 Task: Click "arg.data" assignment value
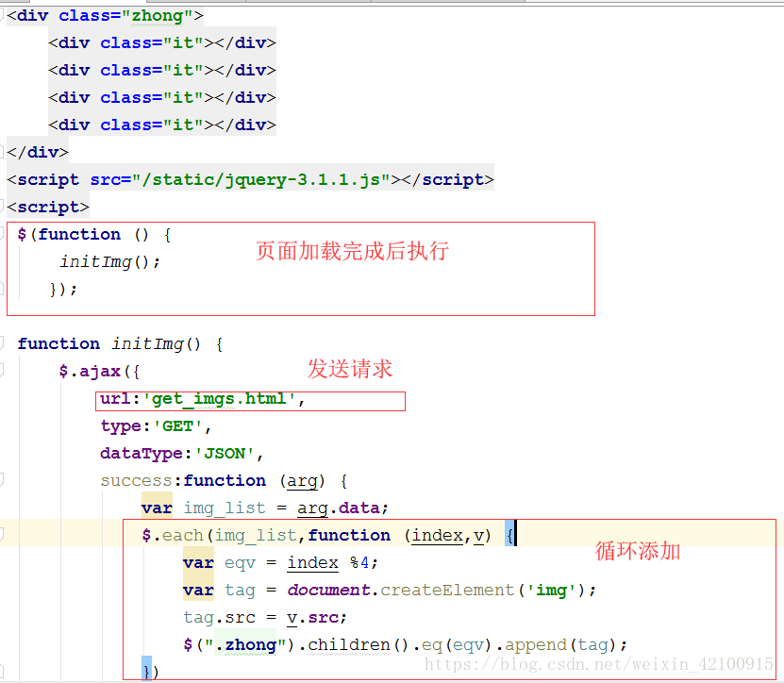coord(338,508)
